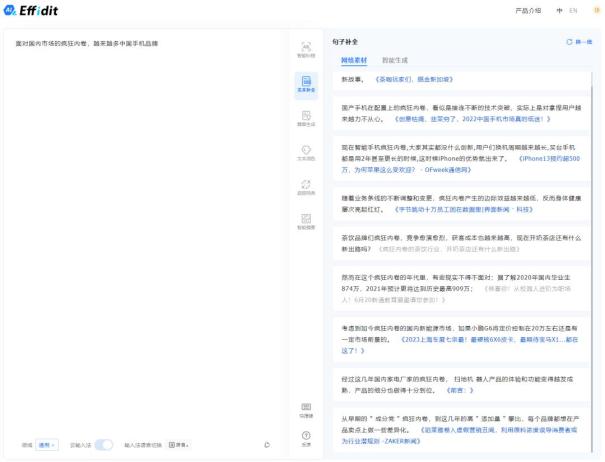Toggle the 云输入法 switch
Screen dimensions: 605x462
click(x=104, y=444)
